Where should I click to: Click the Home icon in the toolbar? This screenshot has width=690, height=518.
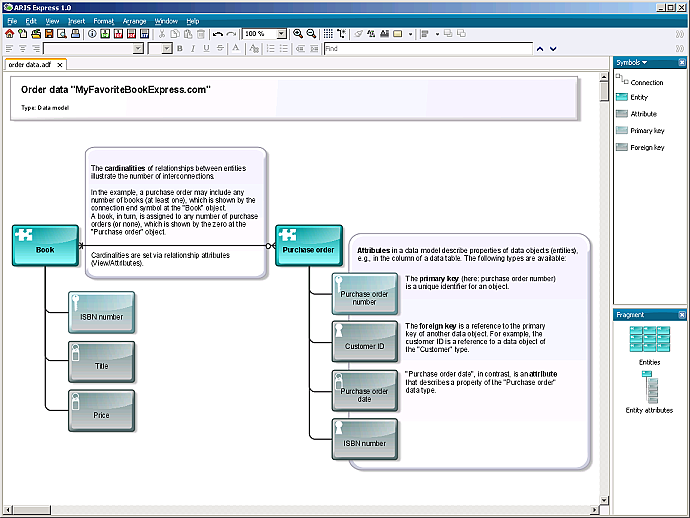pos(9,34)
